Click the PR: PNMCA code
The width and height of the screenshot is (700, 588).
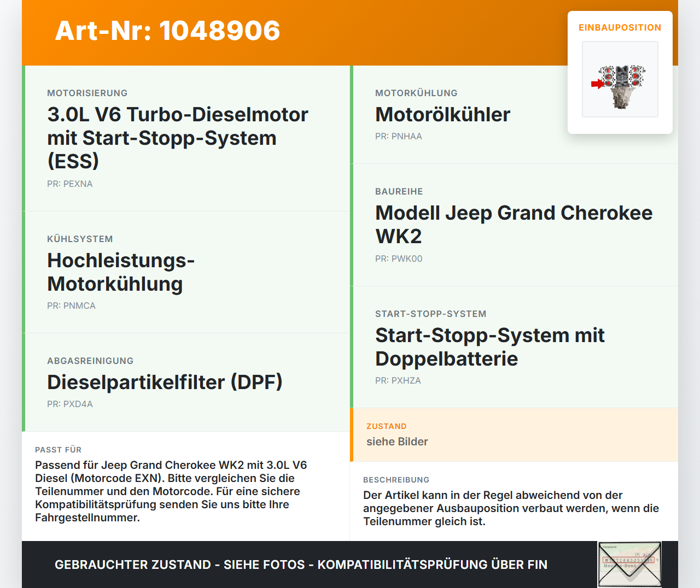click(x=71, y=305)
